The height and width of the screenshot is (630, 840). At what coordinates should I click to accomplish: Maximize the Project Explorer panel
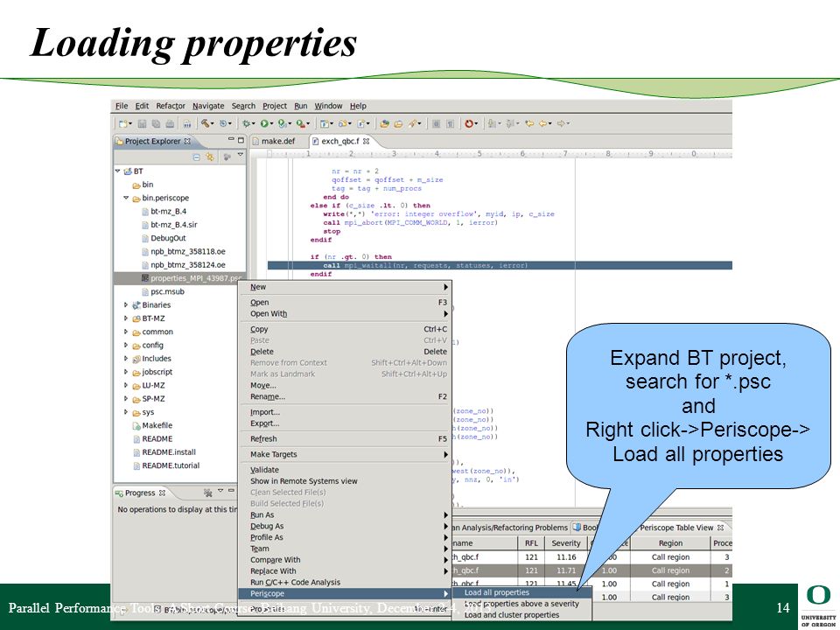click(x=241, y=140)
